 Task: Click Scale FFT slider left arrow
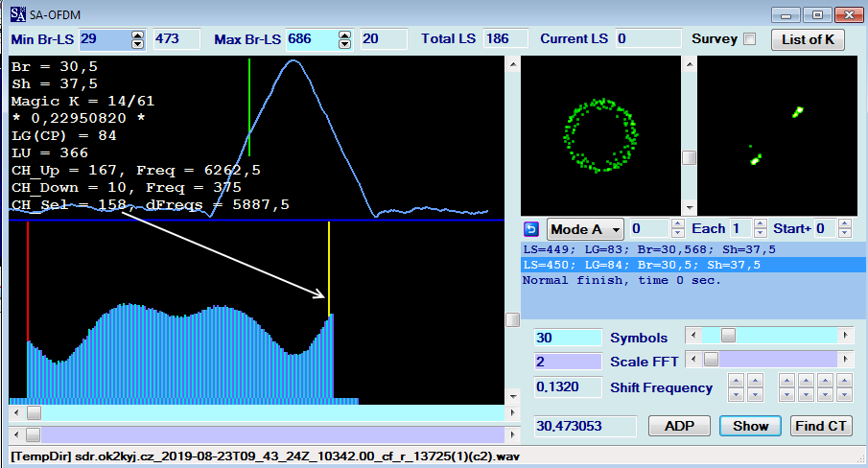(693, 360)
